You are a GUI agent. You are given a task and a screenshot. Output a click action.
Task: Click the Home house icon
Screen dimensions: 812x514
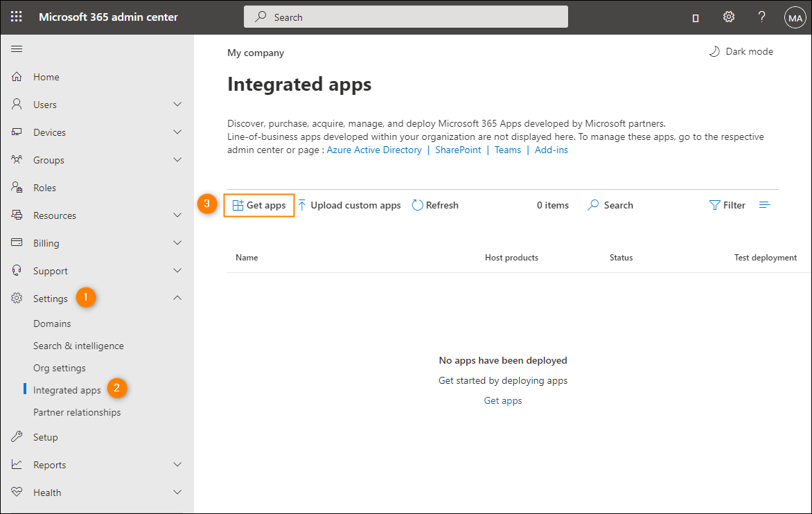[x=17, y=77]
